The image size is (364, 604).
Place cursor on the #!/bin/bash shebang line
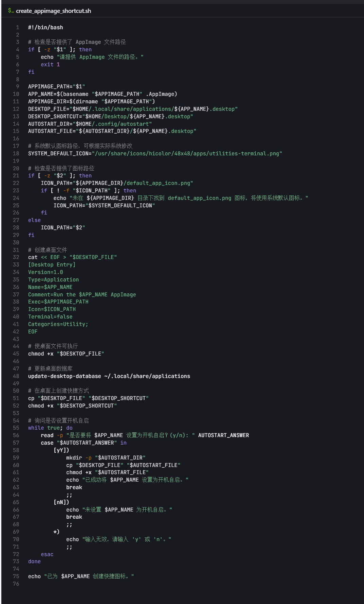(45, 27)
